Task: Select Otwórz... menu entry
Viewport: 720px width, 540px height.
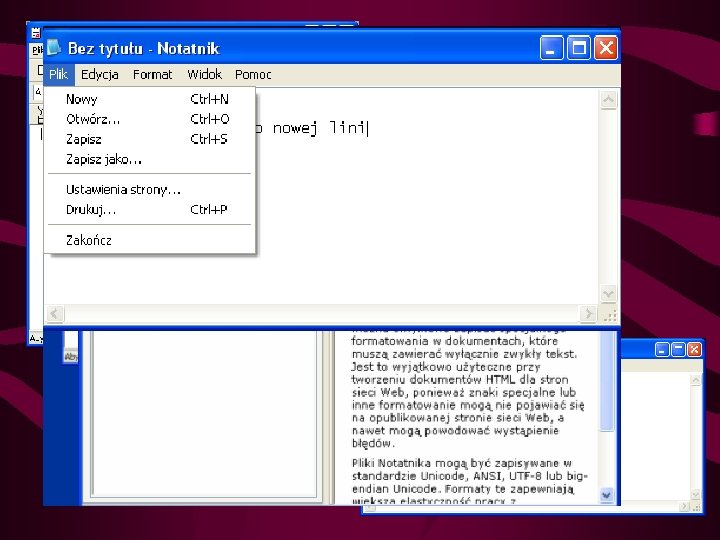Action: pos(150,119)
